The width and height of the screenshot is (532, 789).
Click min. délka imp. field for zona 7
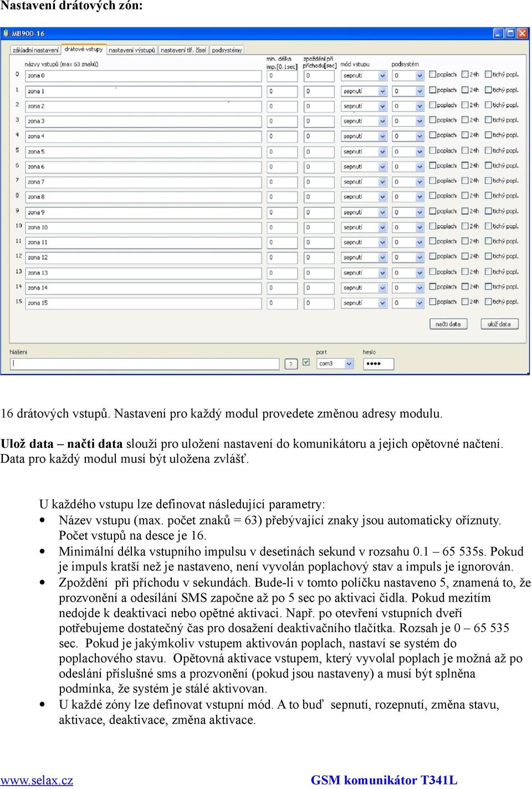(282, 181)
